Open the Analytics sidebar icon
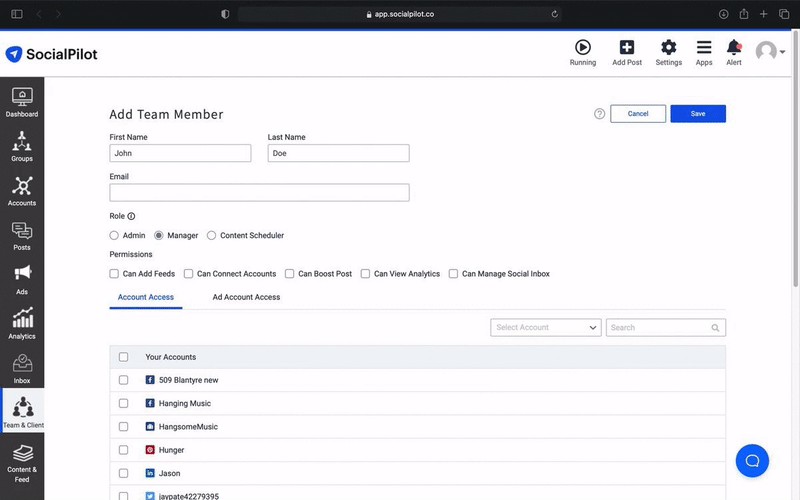 (22, 324)
